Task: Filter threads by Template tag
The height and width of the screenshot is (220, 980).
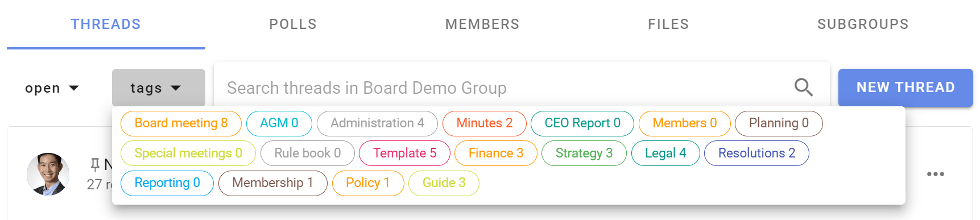Action: pyautogui.click(x=404, y=153)
